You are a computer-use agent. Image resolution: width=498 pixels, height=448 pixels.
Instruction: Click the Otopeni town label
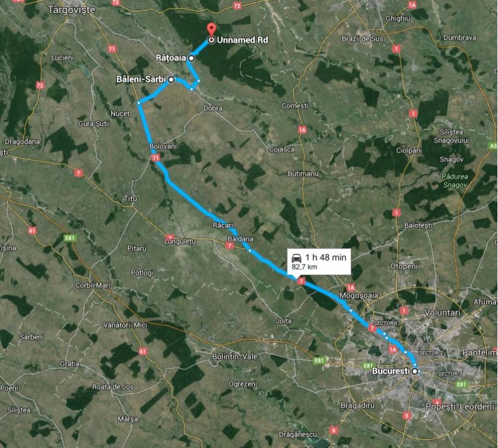(x=404, y=266)
